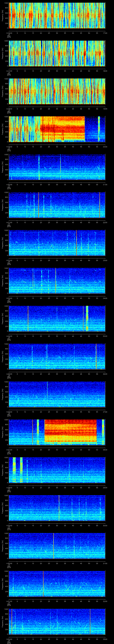Open the spectrogram panel starting at 4:21:00
Image resolution: width=114 pixels, height=644 pixels.
click(57, 205)
